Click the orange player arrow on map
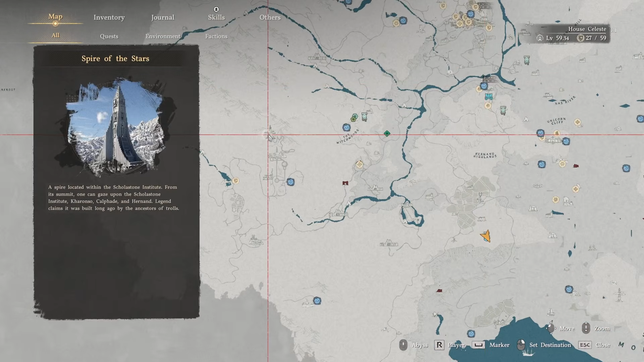This screenshot has height=362, width=644. coord(486,236)
